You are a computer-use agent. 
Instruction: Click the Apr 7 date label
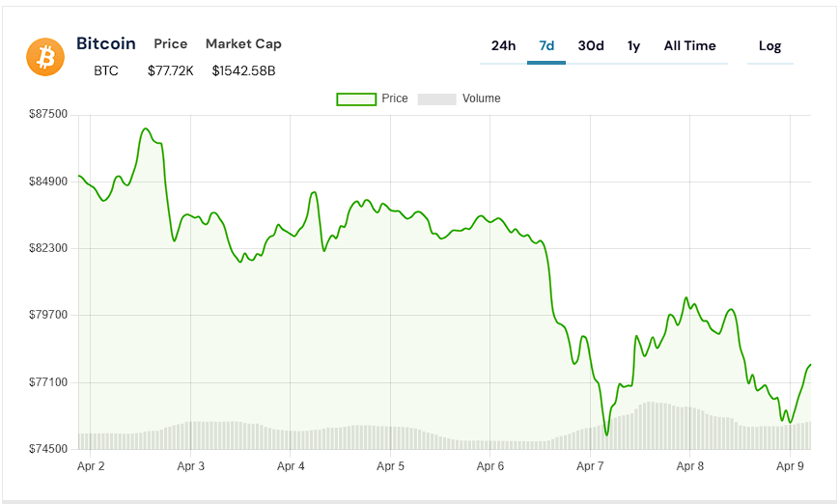tap(590, 466)
